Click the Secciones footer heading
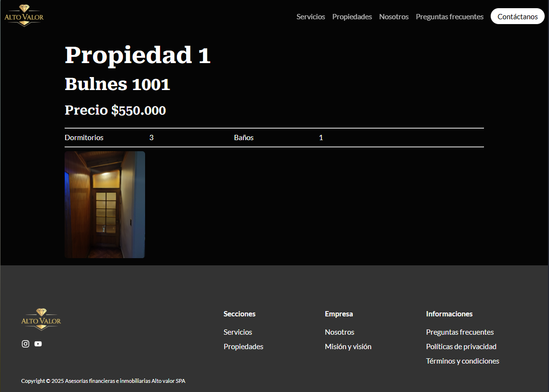 point(240,314)
